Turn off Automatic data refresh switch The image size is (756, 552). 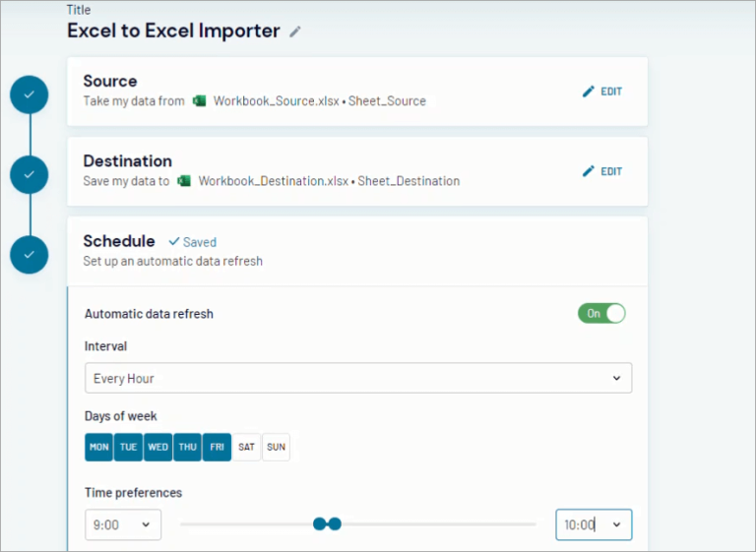pyautogui.click(x=601, y=313)
